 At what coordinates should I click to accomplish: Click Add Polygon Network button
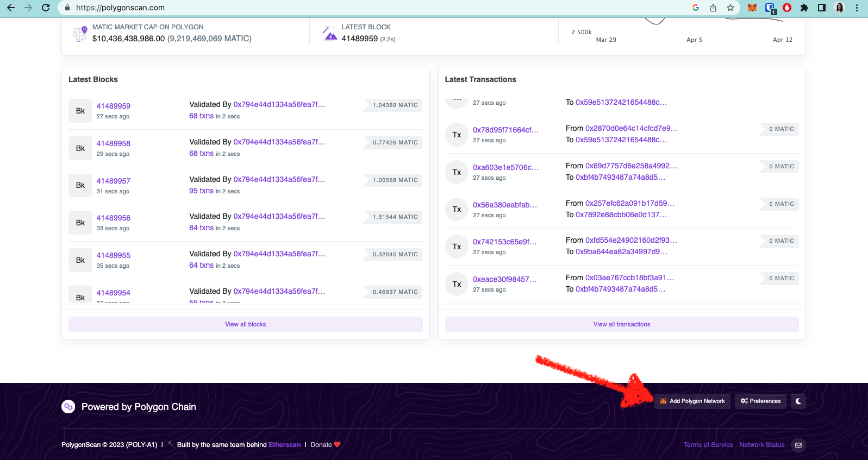pos(692,401)
